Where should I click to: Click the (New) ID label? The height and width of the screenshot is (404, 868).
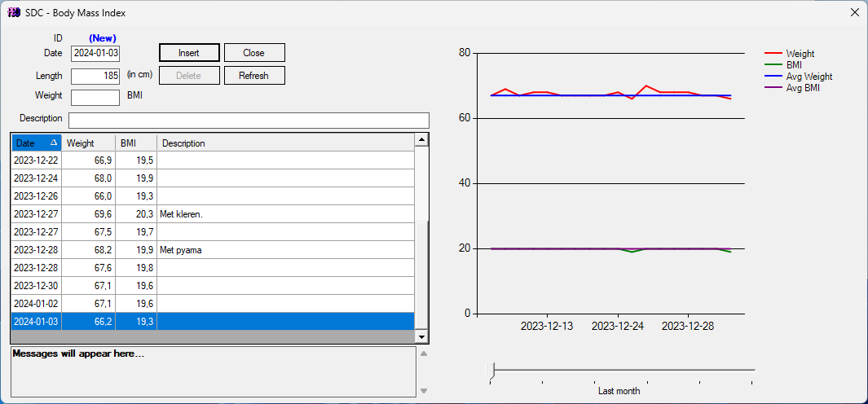[103, 38]
